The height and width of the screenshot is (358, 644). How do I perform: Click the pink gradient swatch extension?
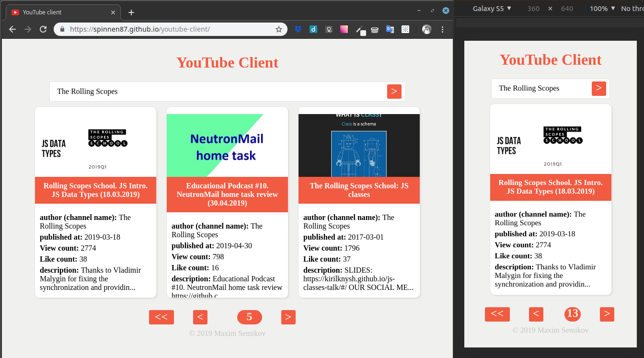pos(344,29)
